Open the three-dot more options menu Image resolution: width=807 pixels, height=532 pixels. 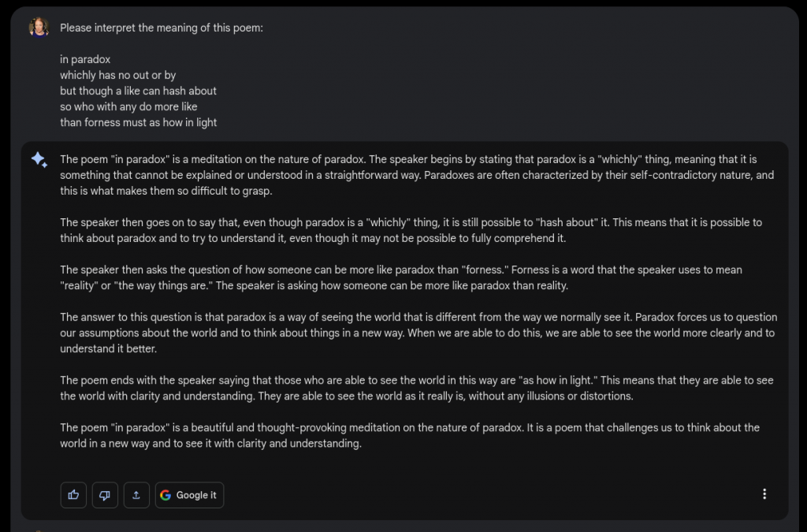(764, 494)
